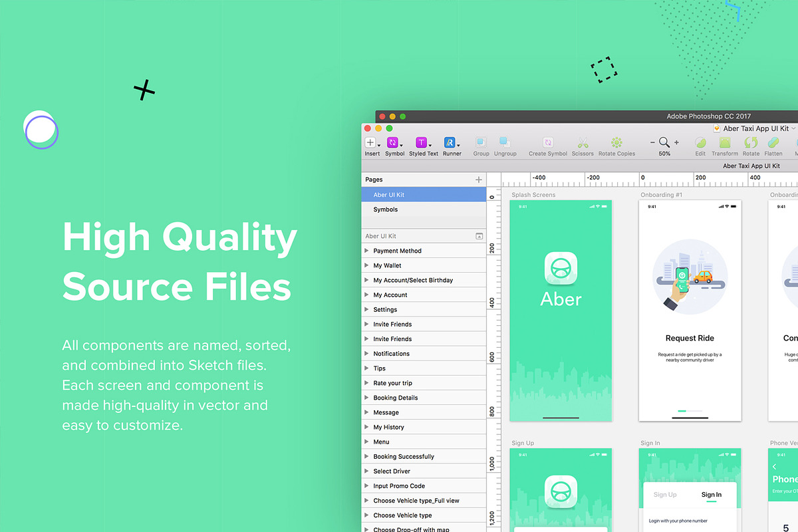This screenshot has height=532, width=798.
Task: Select the Splash Screens artboard preview
Action: pos(561,311)
